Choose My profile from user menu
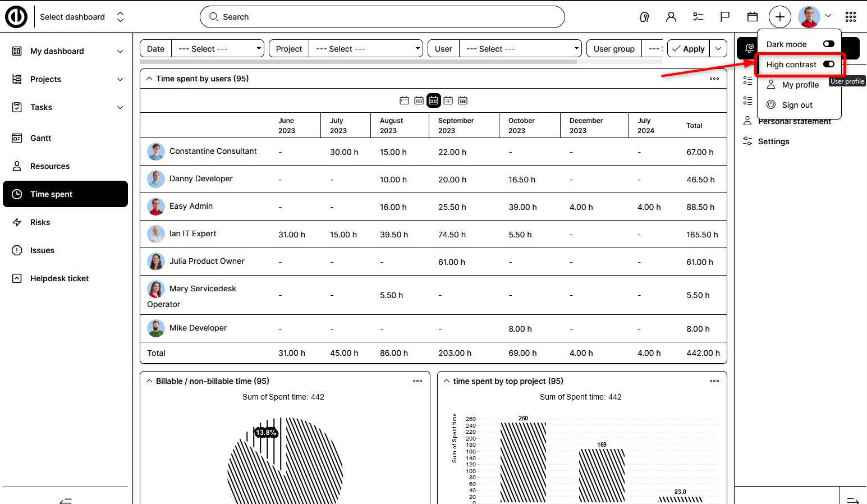 pos(800,85)
